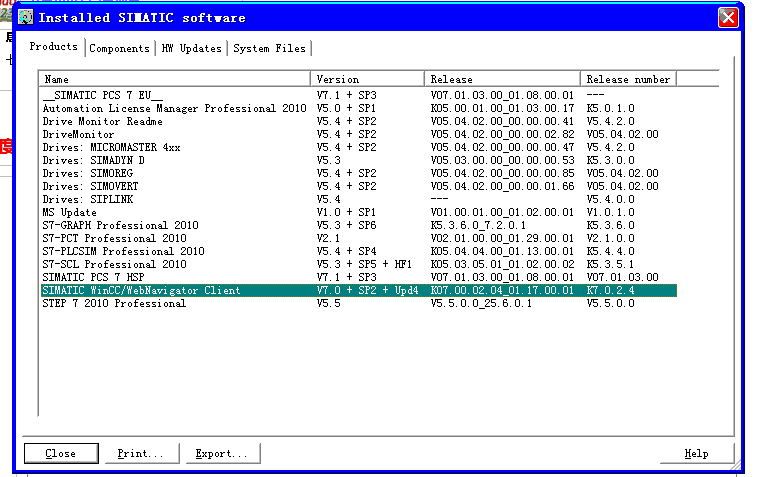Click the Export... button
This screenshot has height=477, width=762.
(x=223, y=453)
